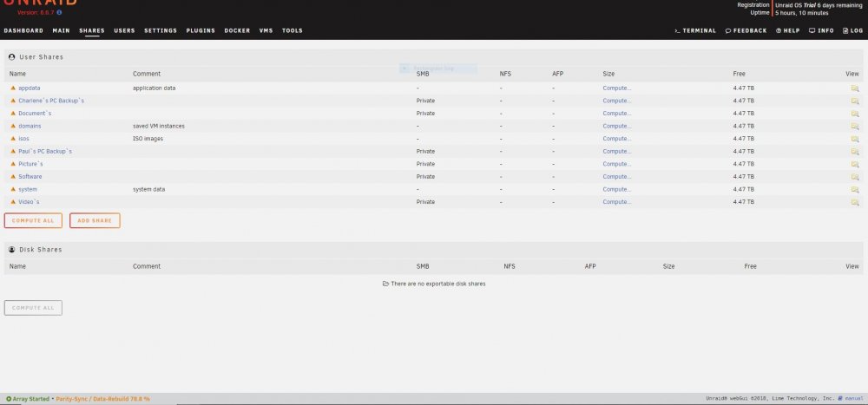Go to the Dashboard tab
This screenshot has height=405, width=868.
pyautogui.click(x=23, y=31)
